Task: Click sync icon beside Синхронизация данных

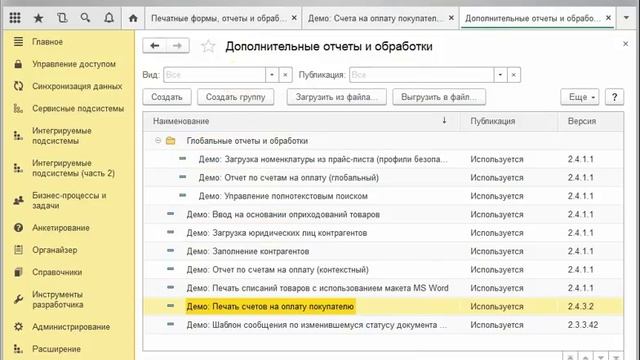Action: (18, 86)
